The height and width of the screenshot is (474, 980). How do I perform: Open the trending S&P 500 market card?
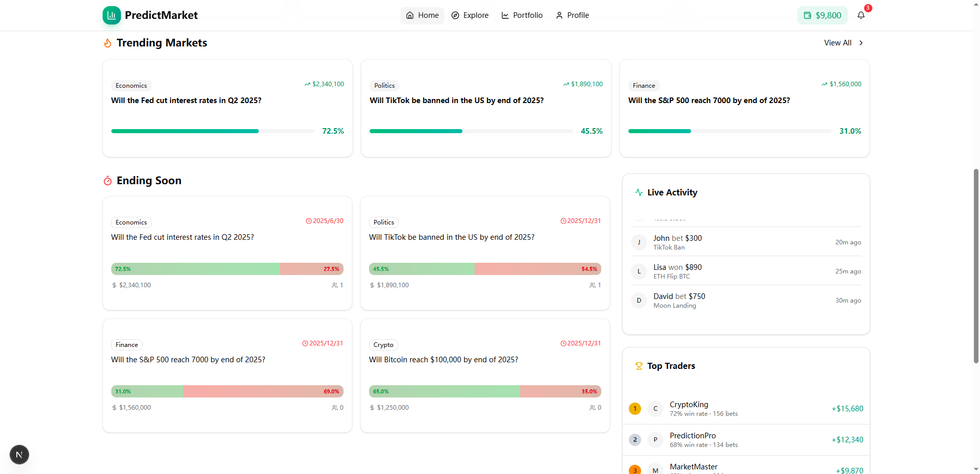pyautogui.click(x=744, y=108)
